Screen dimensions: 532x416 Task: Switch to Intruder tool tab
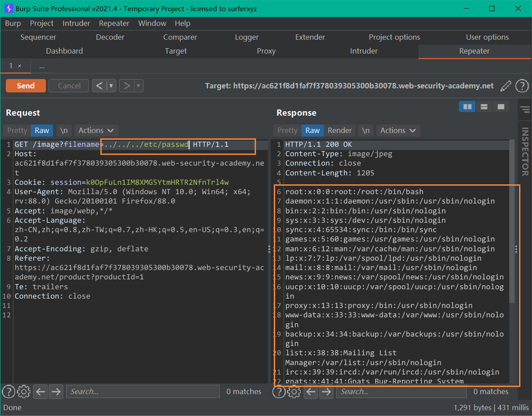coord(364,51)
